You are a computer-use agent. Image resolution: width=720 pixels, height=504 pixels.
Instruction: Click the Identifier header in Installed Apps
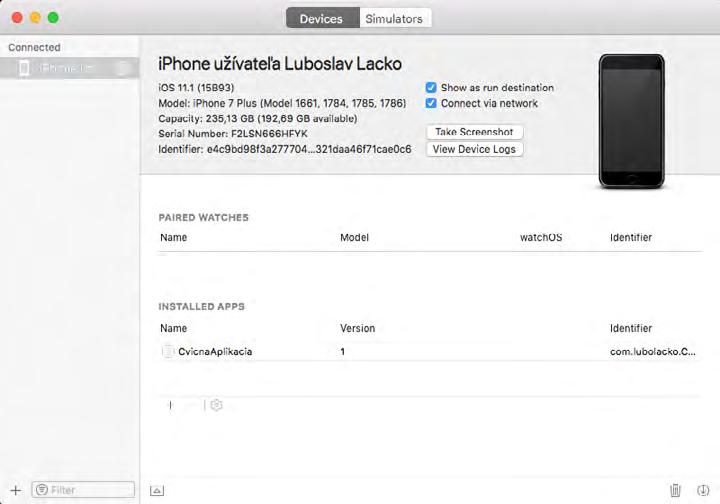click(631, 329)
